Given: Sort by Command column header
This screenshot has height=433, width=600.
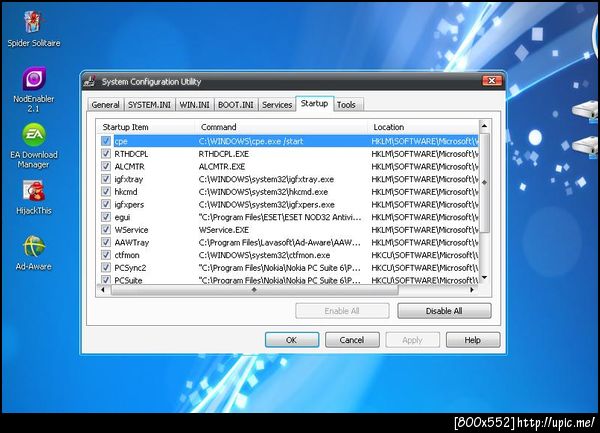Looking at the screenshot, I should (x=282, y=127).
